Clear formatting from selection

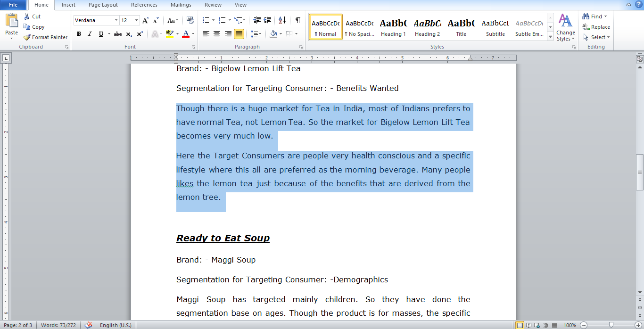190,20
